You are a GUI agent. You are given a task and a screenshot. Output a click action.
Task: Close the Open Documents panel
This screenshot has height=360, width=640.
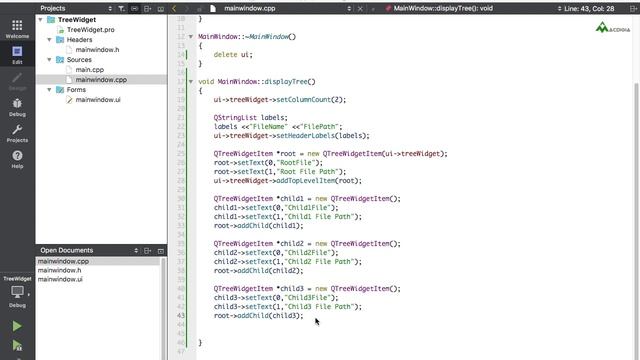[160, 251]
